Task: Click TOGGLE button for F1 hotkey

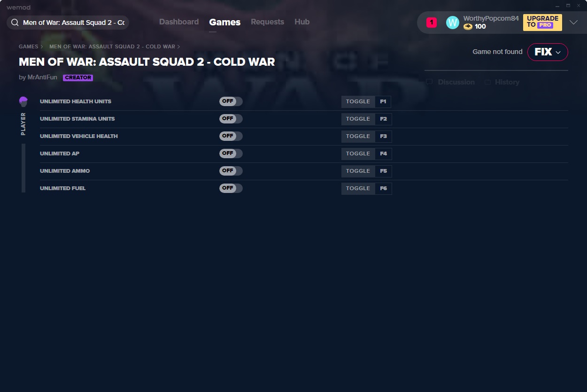Action: 358,101
